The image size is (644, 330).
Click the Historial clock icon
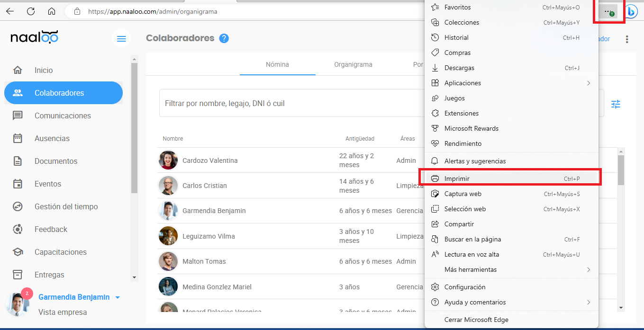[435, 37]
